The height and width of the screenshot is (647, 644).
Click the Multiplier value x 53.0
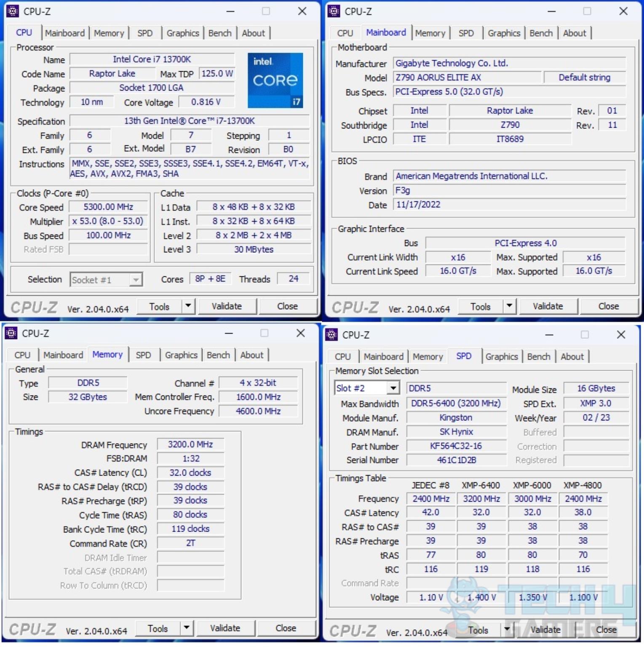[108, 221]
